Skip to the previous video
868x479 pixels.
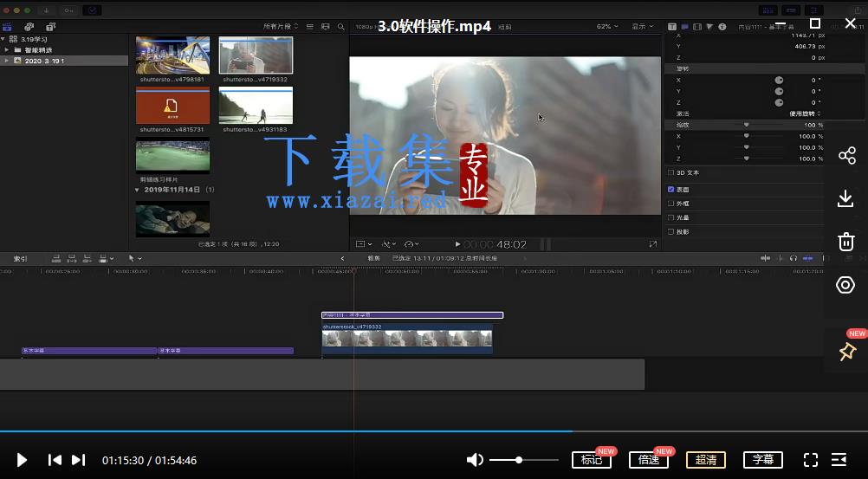point(55,460)
